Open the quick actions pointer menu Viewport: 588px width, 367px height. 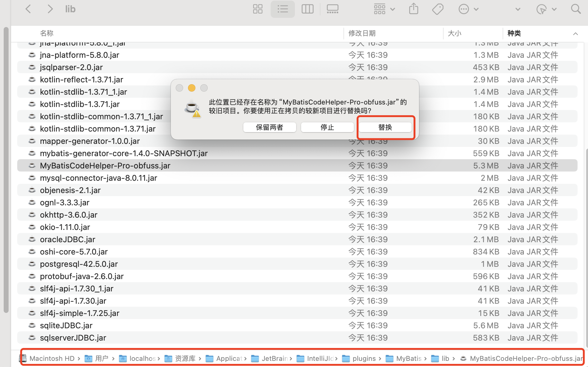tap(546, 9)
